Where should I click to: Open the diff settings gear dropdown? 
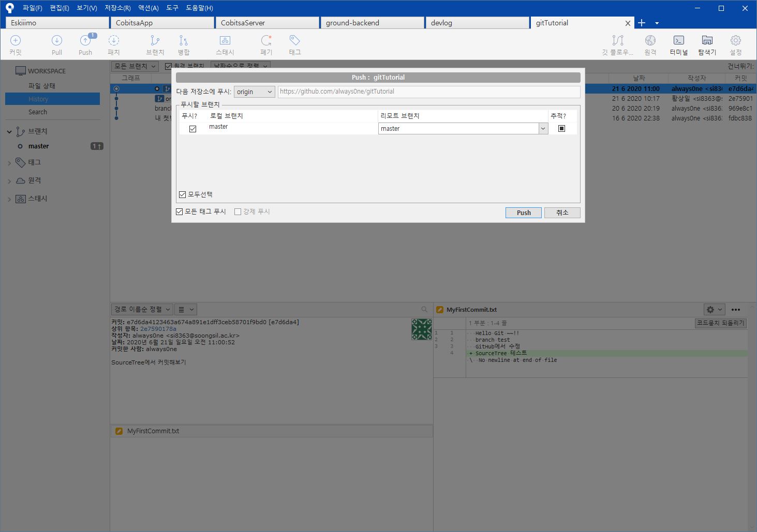pyautogui.click(x=714, y=309)
